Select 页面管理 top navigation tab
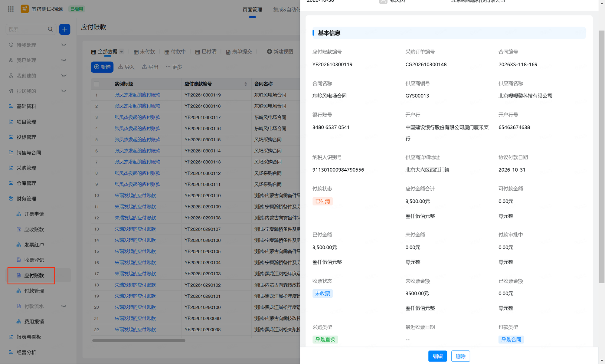This screenshot has height=364, width=605. tap(252, 9)
